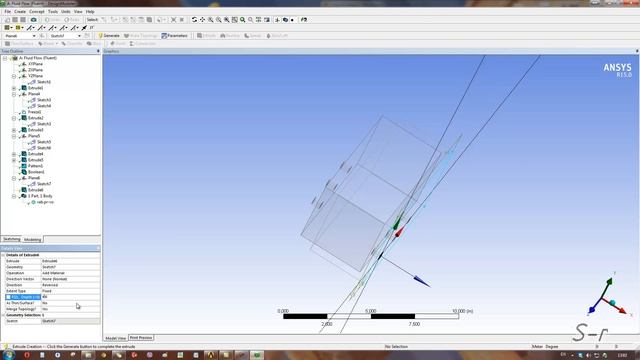Click the Windows Start button
The width and height of the screenshot is (640, 360).
click(8, 355)
